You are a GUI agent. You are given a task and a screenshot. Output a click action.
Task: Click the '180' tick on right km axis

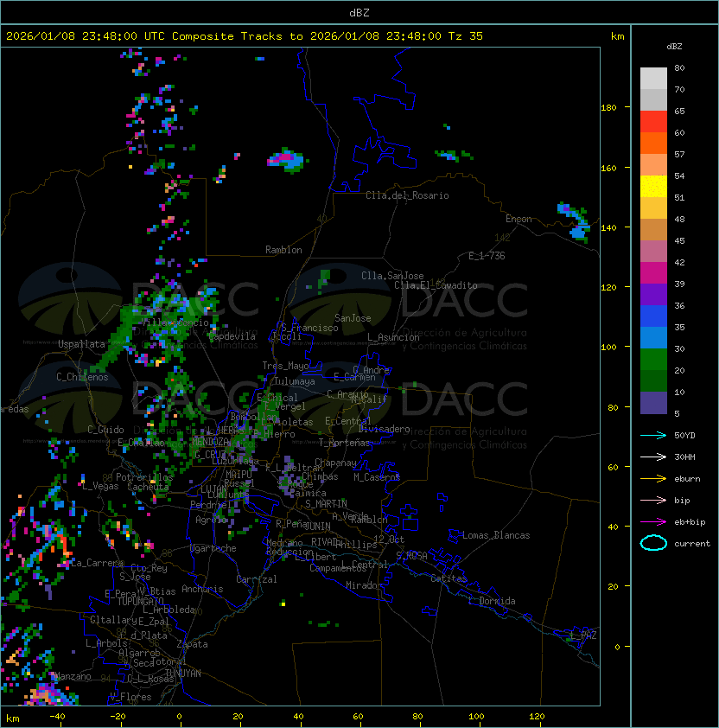(x=608, y=108)
